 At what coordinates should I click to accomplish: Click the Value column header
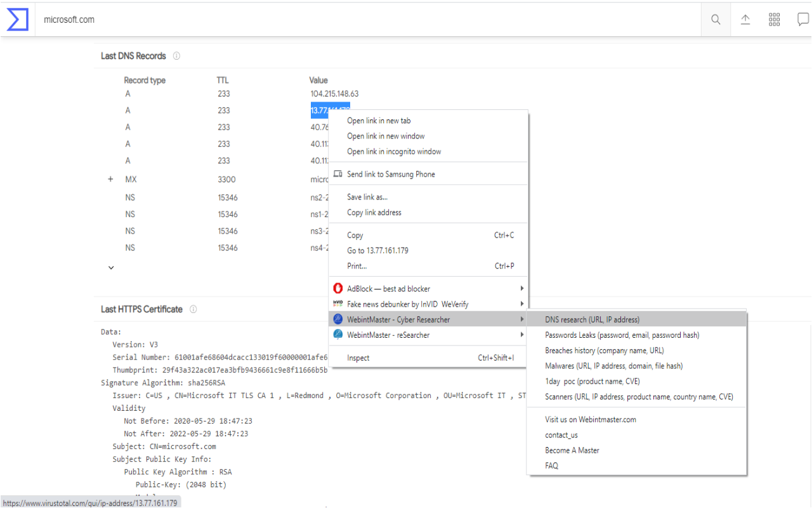click(x=318, y=80)
